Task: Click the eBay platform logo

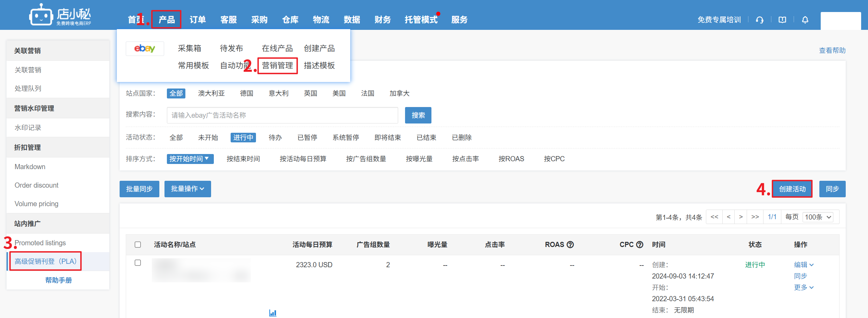Action: click(145, 48)
